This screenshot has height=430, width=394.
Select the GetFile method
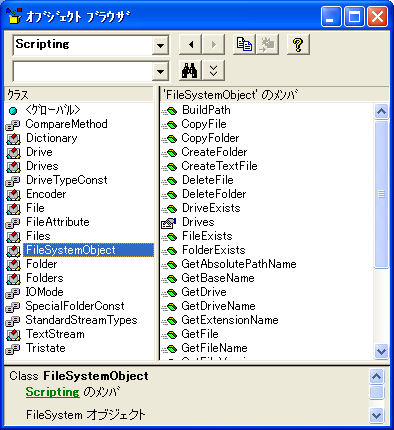point(200,334)
